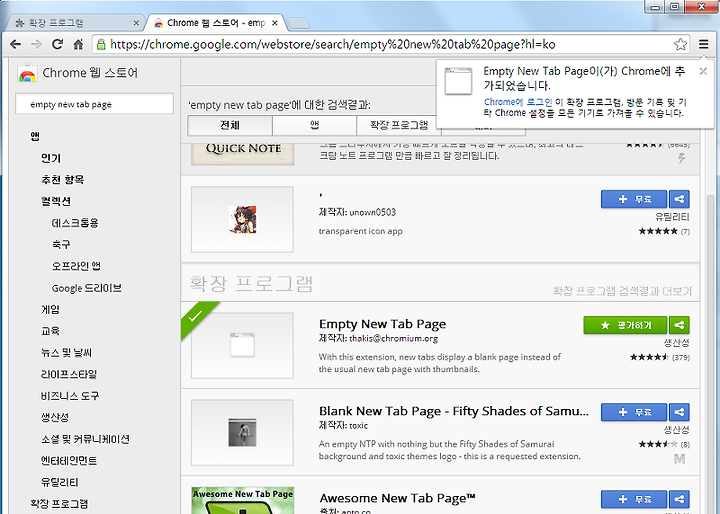Click the web store search field
This screenshot has height=514, width=720.
pos(94,104)
